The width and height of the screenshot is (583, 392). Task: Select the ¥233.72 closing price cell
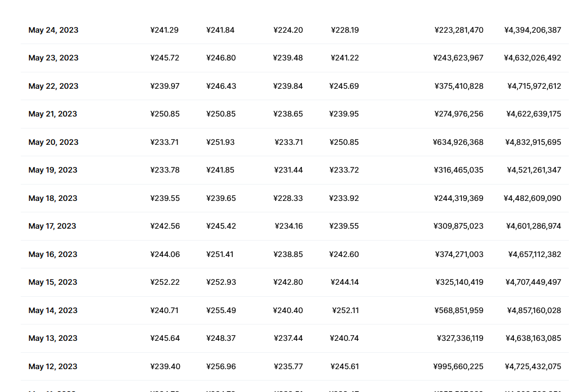click(x=344, y=170)
